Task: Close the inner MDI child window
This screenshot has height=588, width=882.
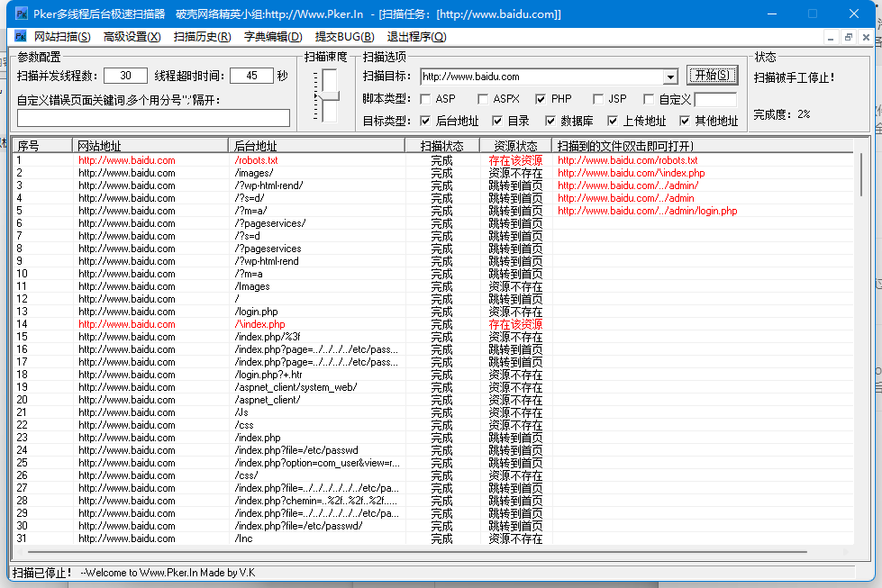Action: tap(867, 38)
